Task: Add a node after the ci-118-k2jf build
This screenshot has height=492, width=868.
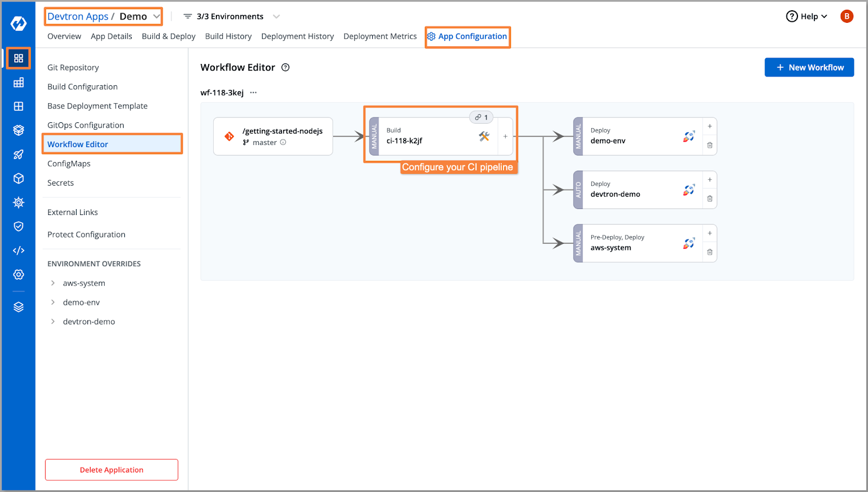Action: coord(505,136)
